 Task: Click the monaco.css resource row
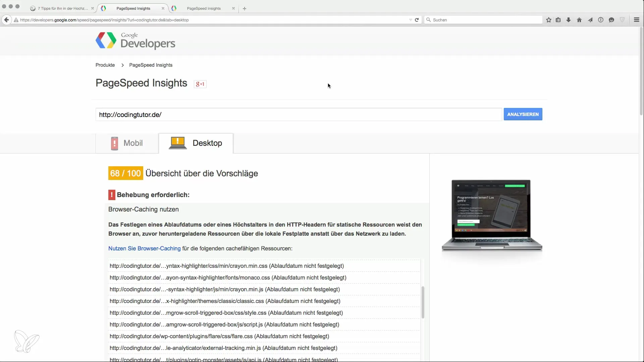pyautogui.click(x=264, y=278)
